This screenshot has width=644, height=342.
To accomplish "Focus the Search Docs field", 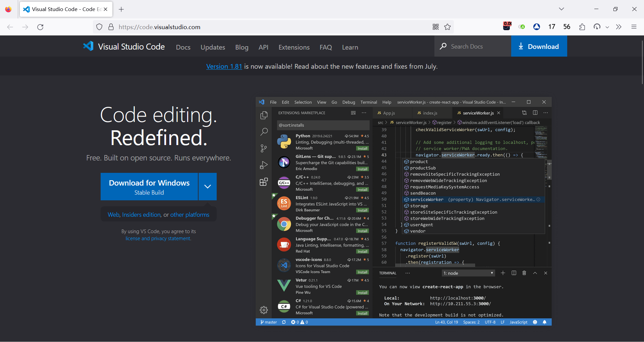I will click(x=473, y=46).
